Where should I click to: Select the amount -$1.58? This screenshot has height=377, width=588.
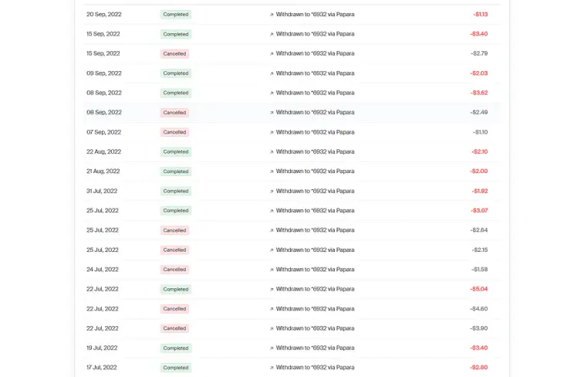pos(480,270)
